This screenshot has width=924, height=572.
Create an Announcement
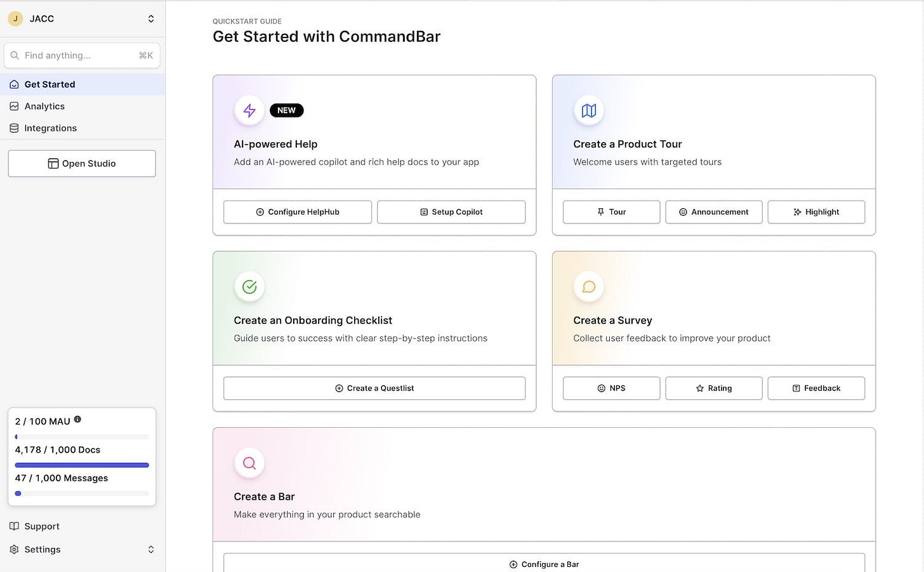tap(714, 212)
